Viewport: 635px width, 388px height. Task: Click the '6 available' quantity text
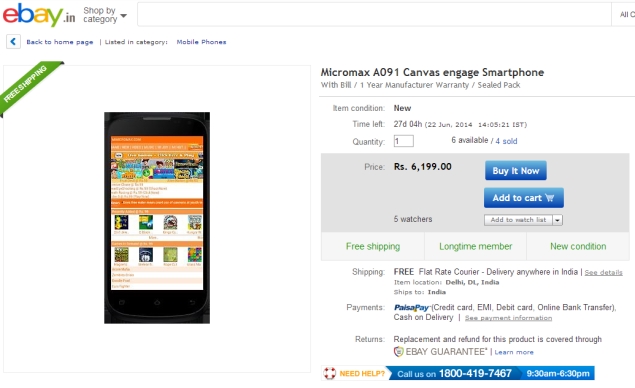click(470, 140)
